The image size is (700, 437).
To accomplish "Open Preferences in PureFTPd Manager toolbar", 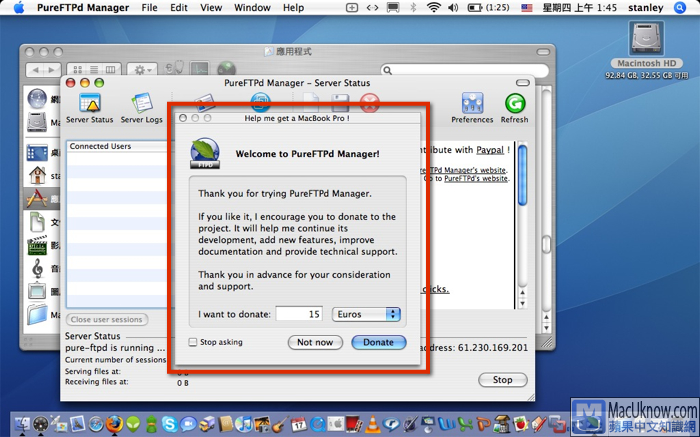I will click(472, 108).
